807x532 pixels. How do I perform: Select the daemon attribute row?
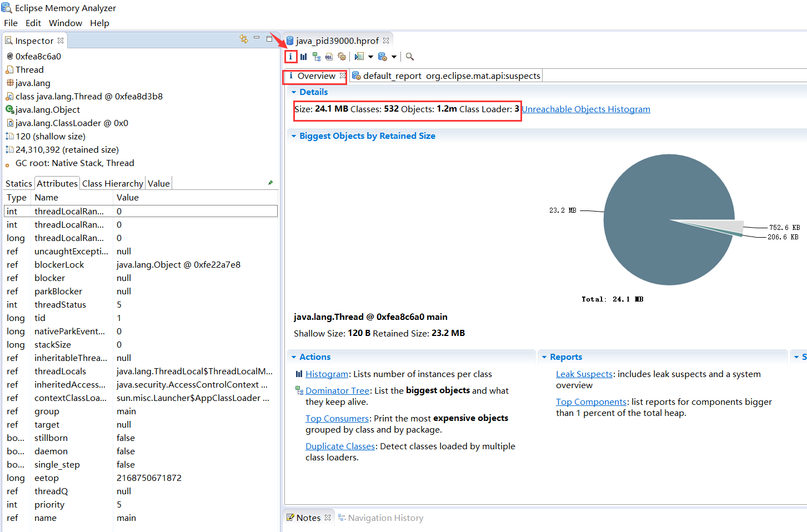141,451
